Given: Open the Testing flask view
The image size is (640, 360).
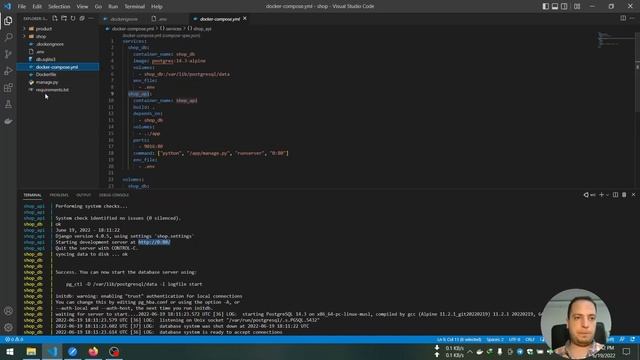Looking at the screenshot, I should click(8, 104).
